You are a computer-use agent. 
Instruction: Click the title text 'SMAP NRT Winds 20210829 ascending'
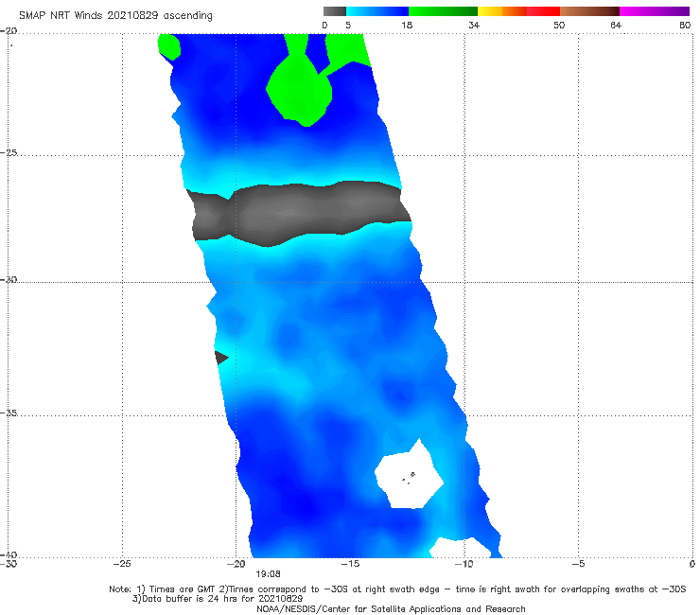pyautogui.click(x=115, y=15)
